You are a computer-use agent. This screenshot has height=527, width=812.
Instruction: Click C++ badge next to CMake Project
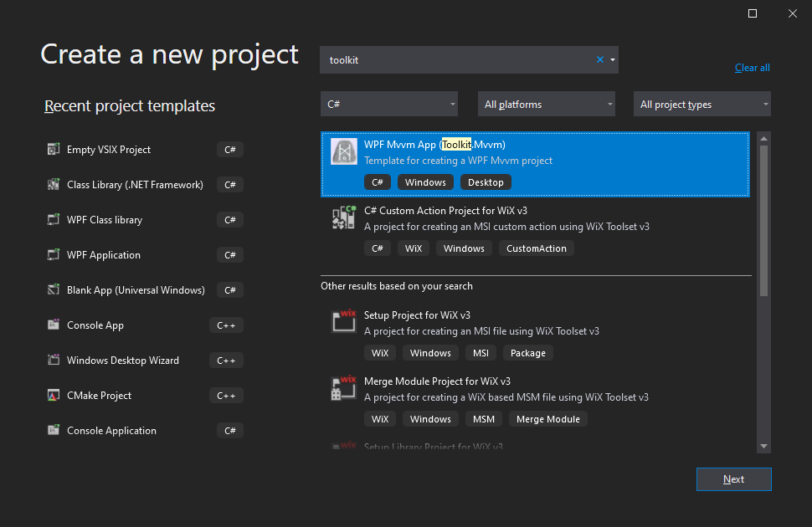point(226,396)
